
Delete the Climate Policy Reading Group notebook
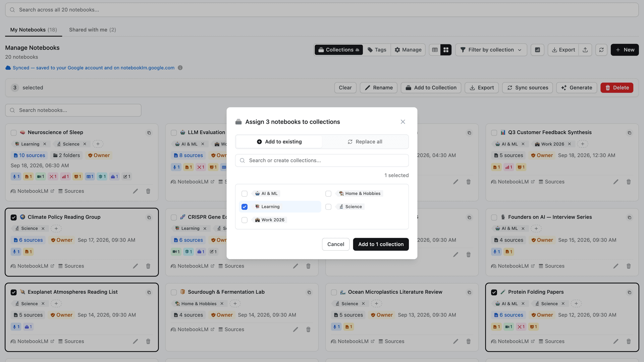tap(148, 266)
